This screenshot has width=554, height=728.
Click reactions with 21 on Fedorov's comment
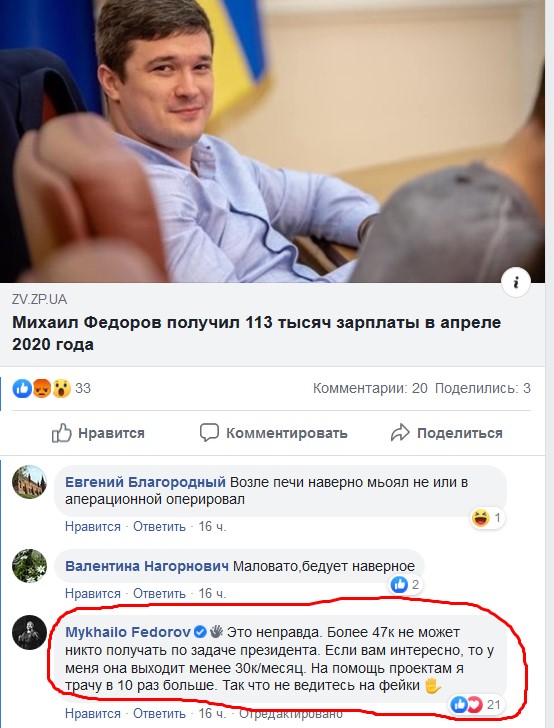(477, 705)
